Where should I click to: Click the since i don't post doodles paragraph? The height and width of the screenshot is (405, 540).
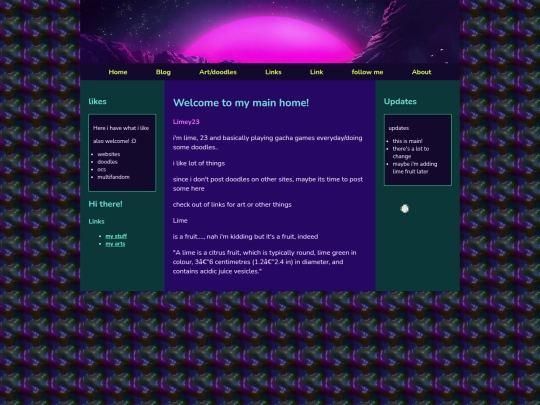268,184
